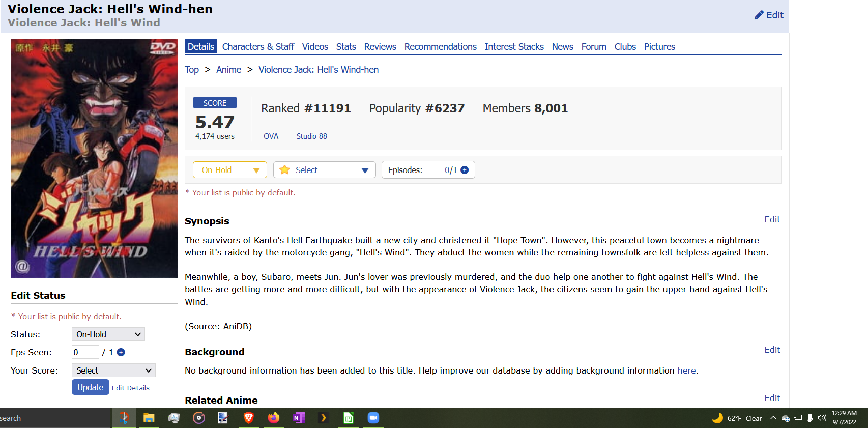
Task: Click the OVA type link
Action: coord(271,136)
